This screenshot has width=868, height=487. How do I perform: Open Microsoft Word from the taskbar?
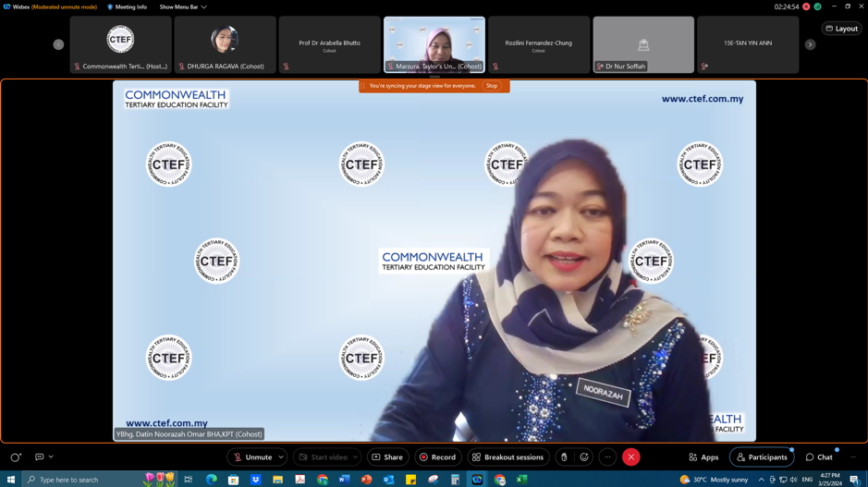[344, 480]
